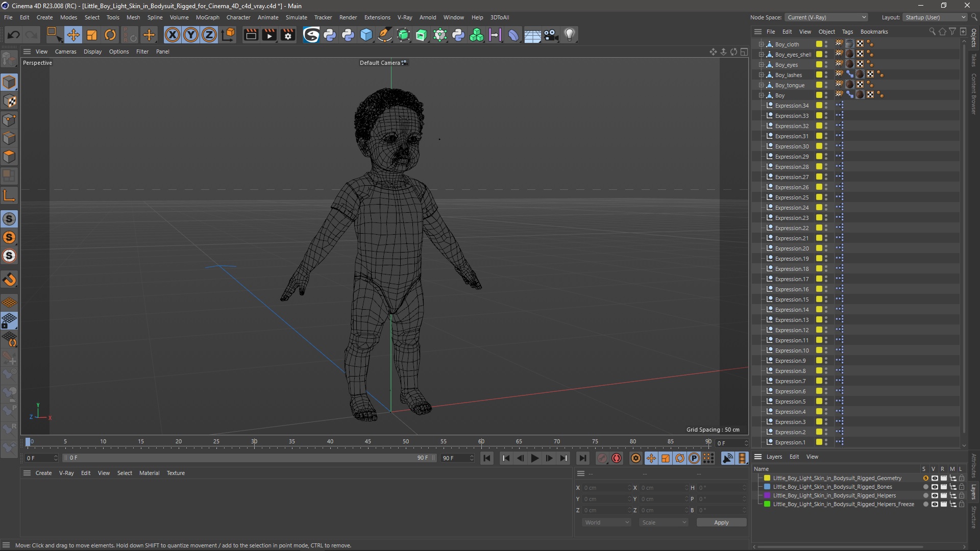Step to previous frame
The width and height of the screenshot is (980, 551).
tap(520, 458)
